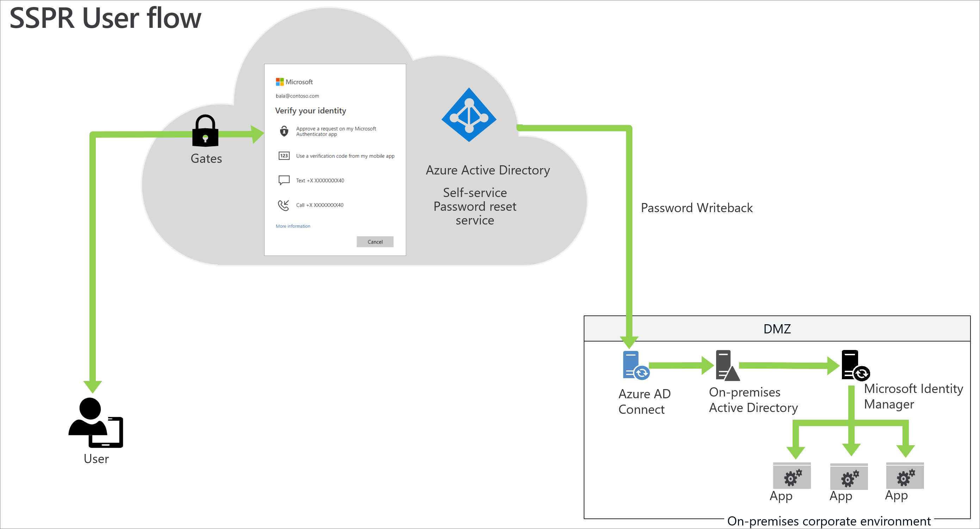Select Use a verification code option

point(345,156)
